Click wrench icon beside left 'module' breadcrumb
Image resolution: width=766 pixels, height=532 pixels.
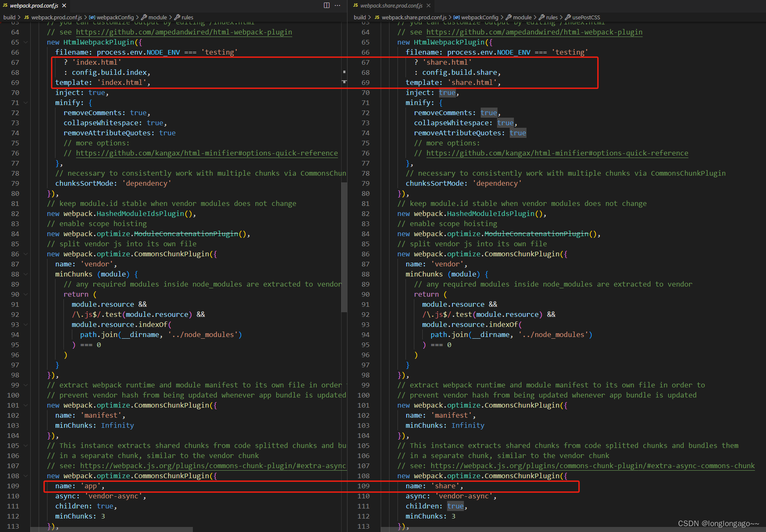(x=144, y=17)
